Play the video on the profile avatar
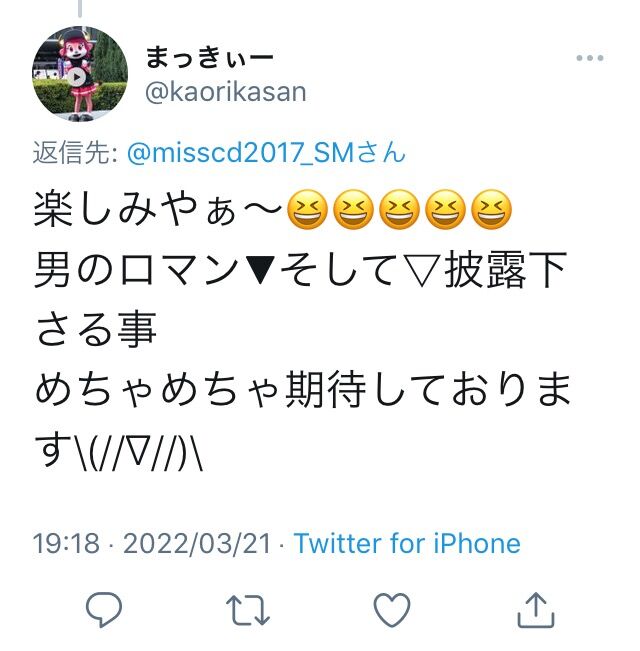The height and width of the screenshot is (651, 640). (76, 77)
